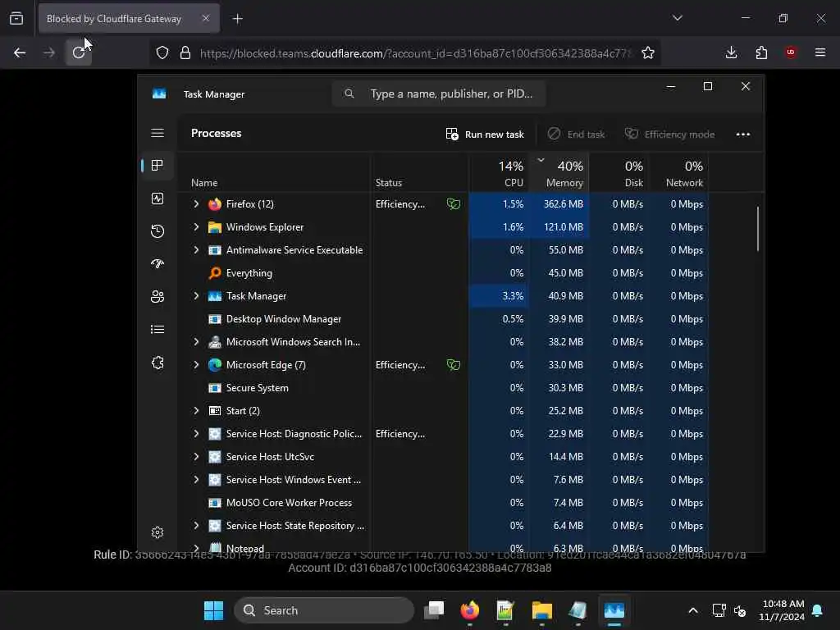The width and height of the screenshot is (840, 630).
Task: Expand the Firefox (12) process group
Action: [x=196, y=204]
